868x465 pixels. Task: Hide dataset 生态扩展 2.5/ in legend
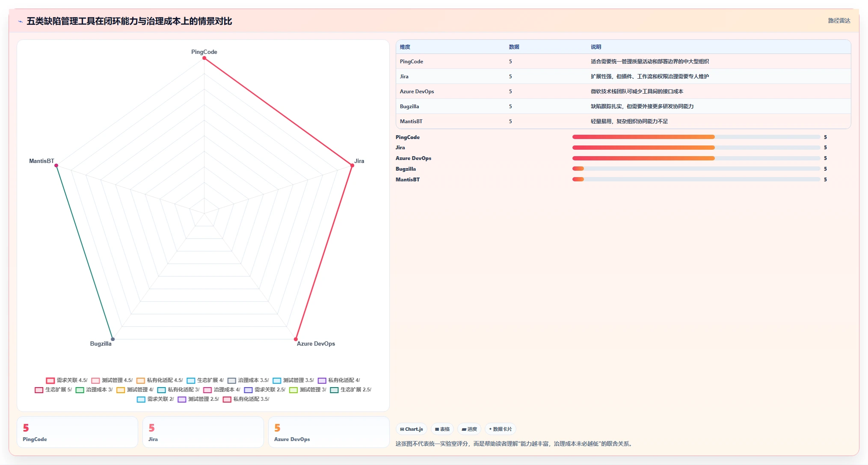(351, 390)
